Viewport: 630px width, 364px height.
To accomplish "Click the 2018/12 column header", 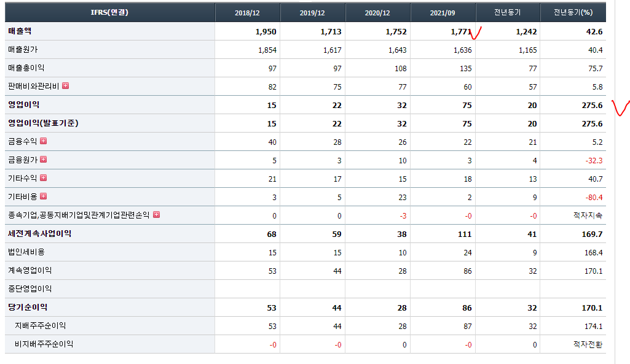I will pos(247,12).
